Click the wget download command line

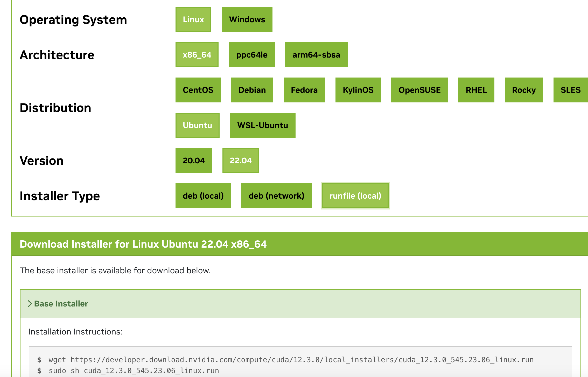coord(291,360)
